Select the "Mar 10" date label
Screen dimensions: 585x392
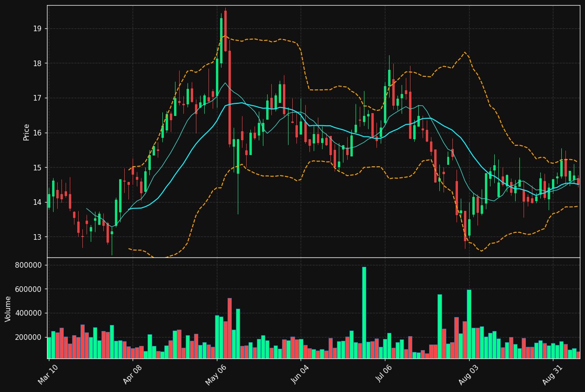tap(48, 374)
